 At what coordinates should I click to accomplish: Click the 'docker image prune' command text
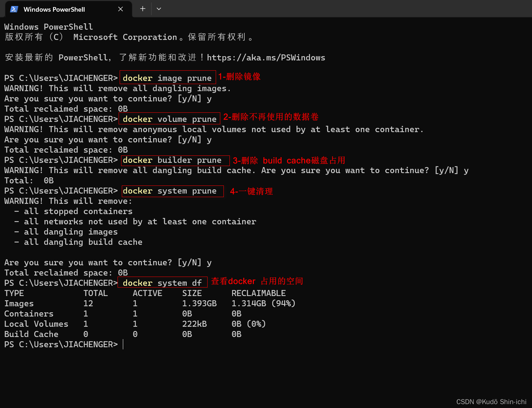[x=167, y=78]
